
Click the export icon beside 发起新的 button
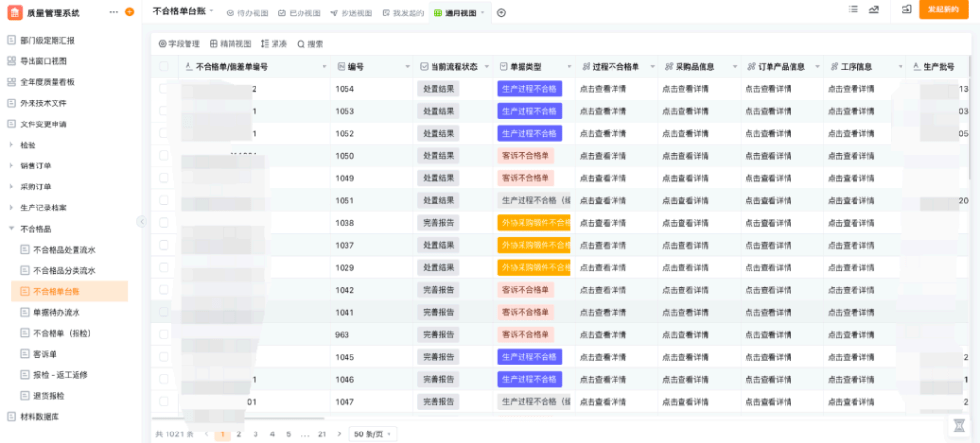tap(905, 9)
